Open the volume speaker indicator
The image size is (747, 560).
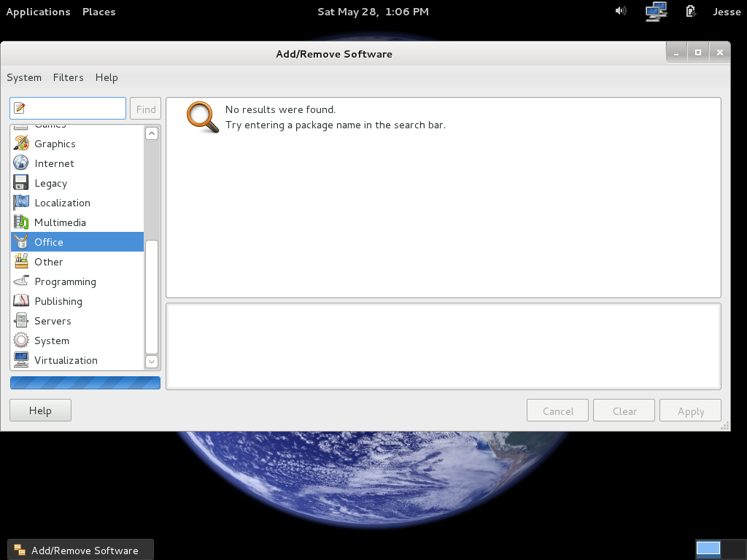[620, 11]
